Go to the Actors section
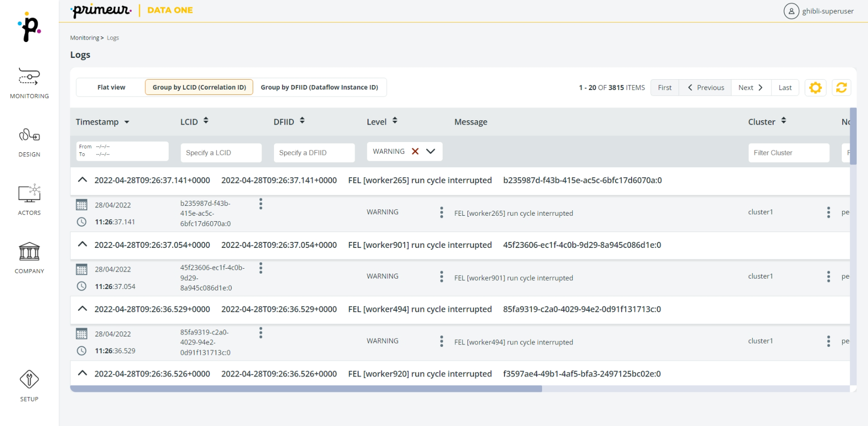Image resolution: width=868 pixels, height=426 pixels. pos(29,199)
